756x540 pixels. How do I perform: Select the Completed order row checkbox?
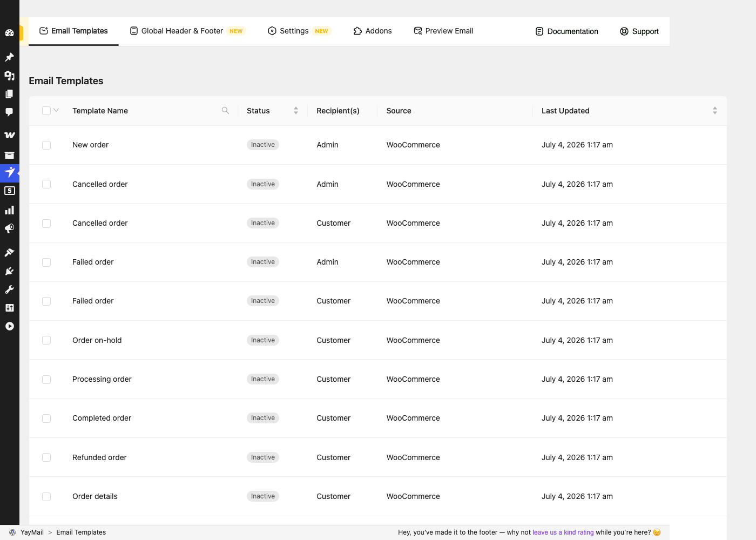point(46,418)
